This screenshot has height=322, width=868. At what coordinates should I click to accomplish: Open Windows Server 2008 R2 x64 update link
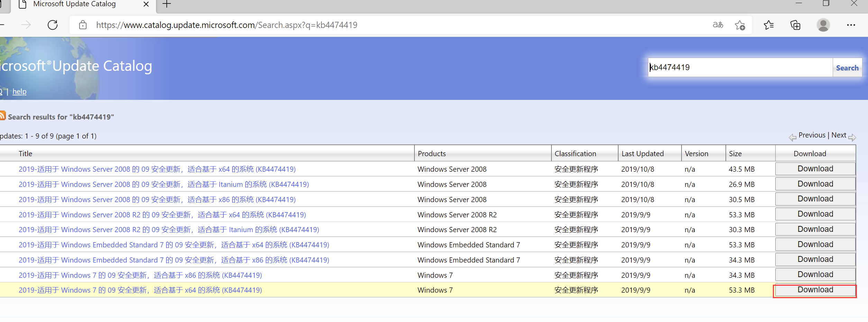[x=162, y=215]
